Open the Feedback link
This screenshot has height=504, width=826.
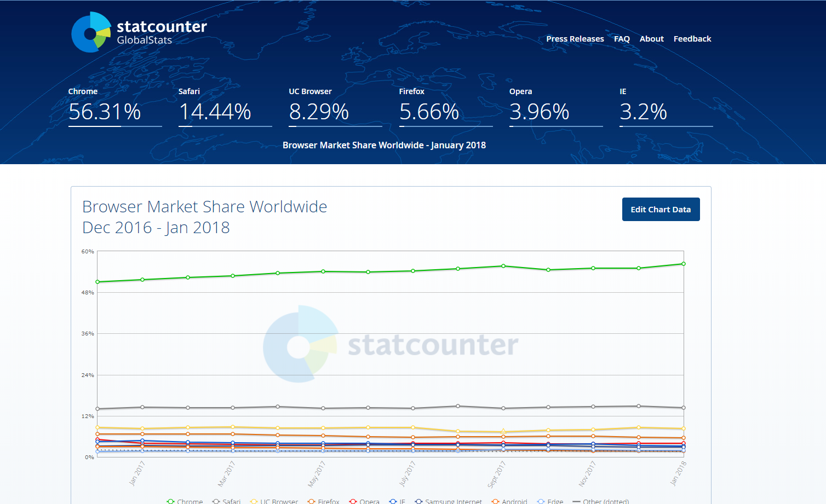pos(692,39)
